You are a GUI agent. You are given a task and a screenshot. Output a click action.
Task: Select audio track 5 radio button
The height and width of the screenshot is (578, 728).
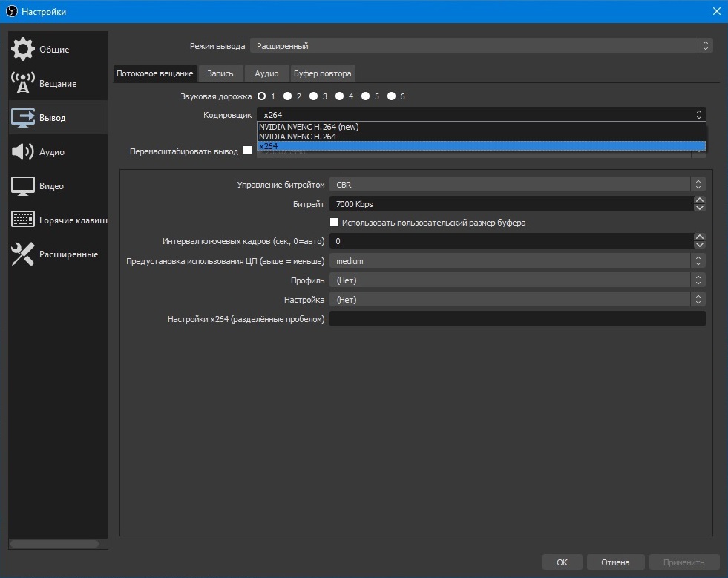pos(366,96)
